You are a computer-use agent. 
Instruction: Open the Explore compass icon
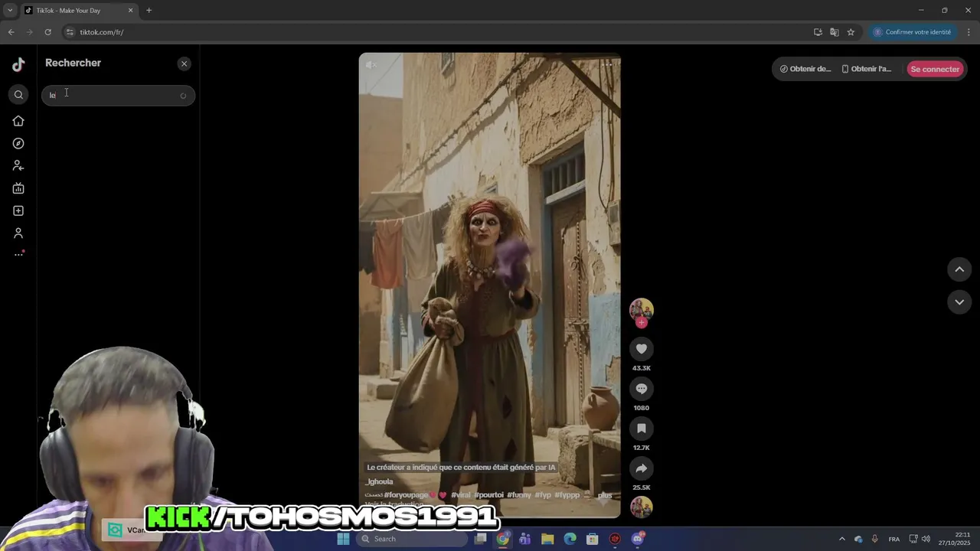18,143
